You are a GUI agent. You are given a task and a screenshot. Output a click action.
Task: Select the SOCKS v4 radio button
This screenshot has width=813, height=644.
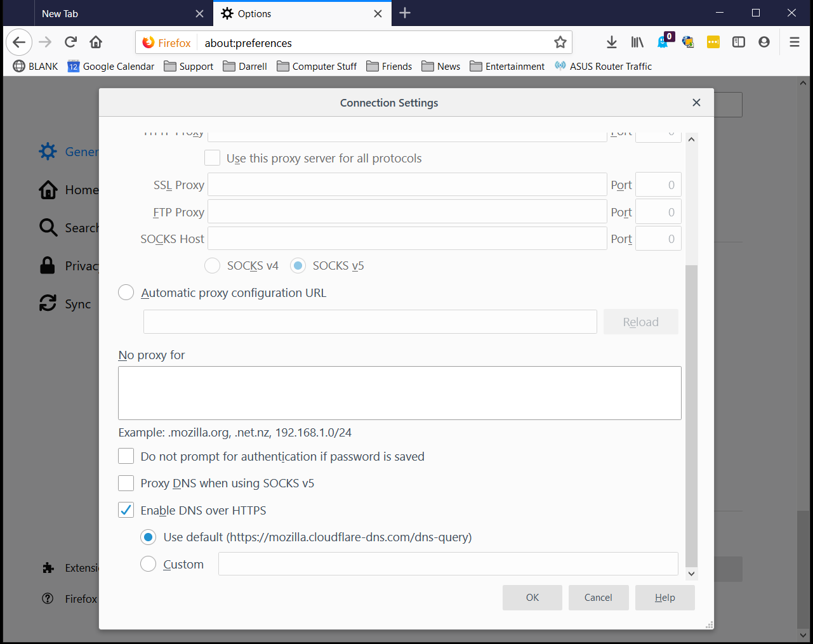point(212,266)
